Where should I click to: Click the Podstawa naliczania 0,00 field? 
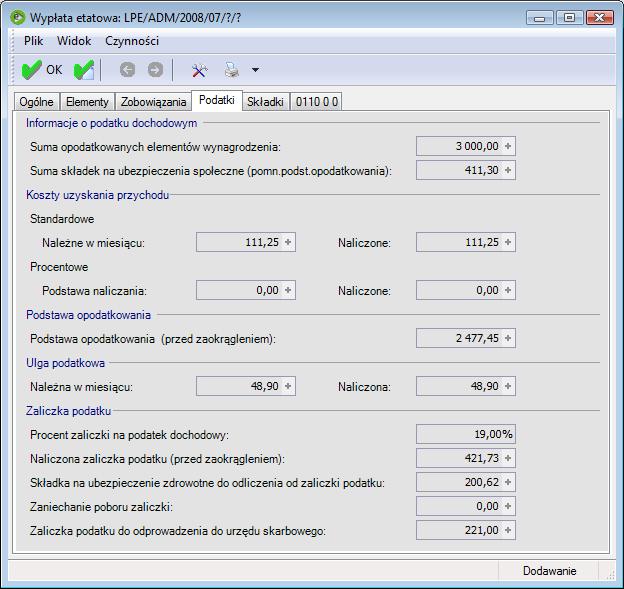[246, 290]
